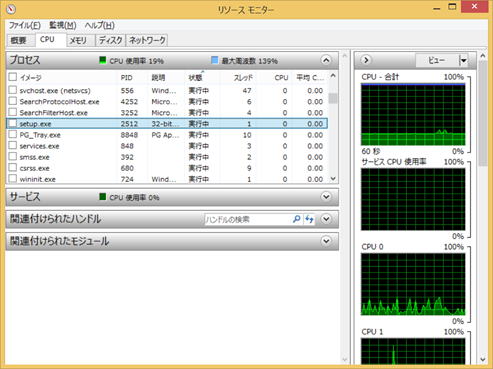Check the setup.exe checkbox
This screenshot has height=369, width=493.
point(13,123)
